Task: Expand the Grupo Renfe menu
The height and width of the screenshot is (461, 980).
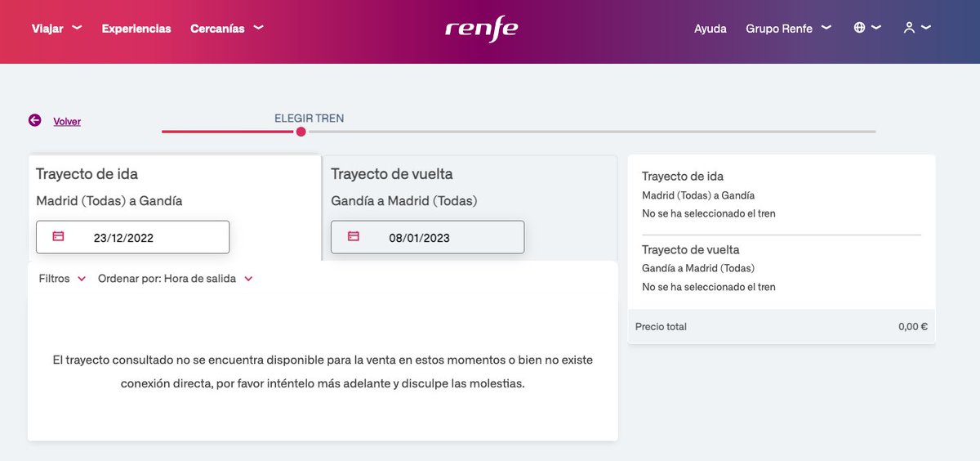Action: pos(788,29)
